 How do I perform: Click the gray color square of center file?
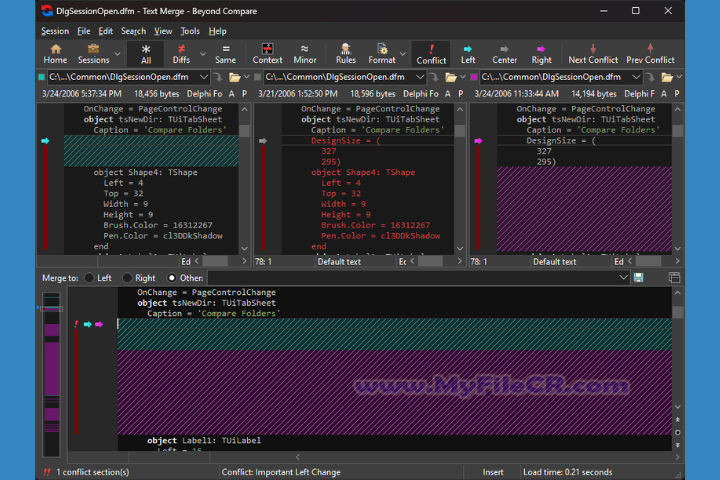(258, 77)
